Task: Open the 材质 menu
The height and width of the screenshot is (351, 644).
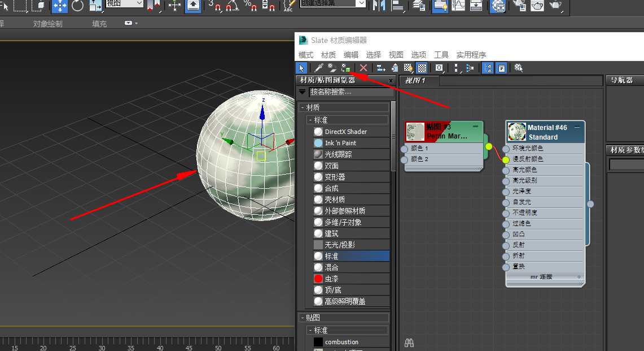Action: click(x=328, y=55)
